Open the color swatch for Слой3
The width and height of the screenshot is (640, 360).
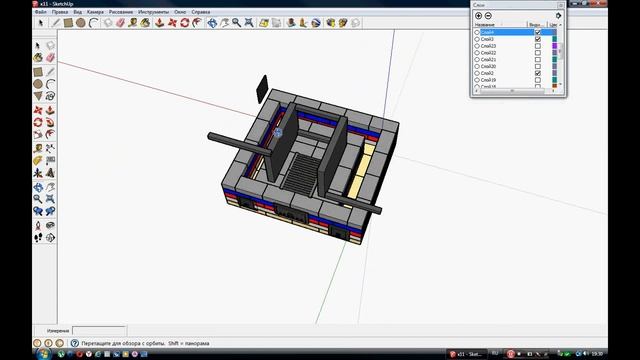[x=554, y=39]
